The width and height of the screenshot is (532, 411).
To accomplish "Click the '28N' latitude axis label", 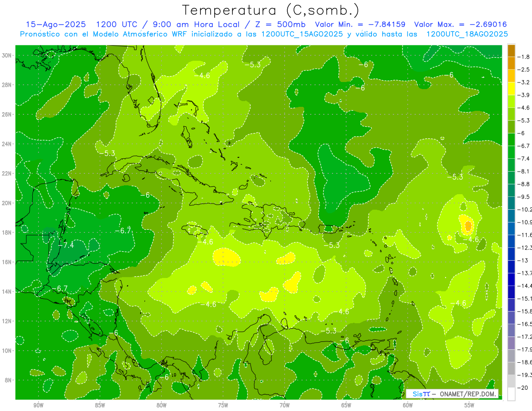I will pyautogui.click(x=7, y=85).
